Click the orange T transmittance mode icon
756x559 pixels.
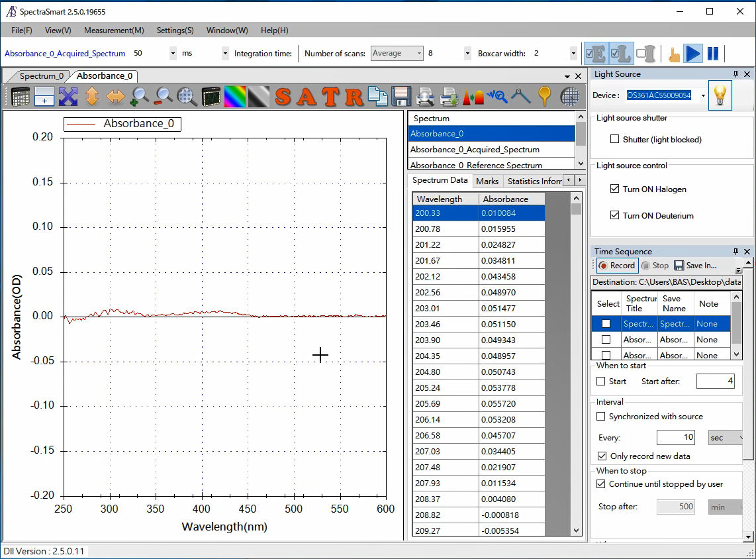click(x=330, y=97)
